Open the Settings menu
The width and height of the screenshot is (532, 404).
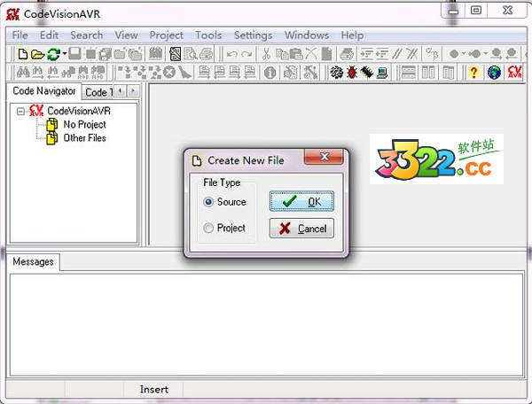pyautogui.click(x=253, y=35)
